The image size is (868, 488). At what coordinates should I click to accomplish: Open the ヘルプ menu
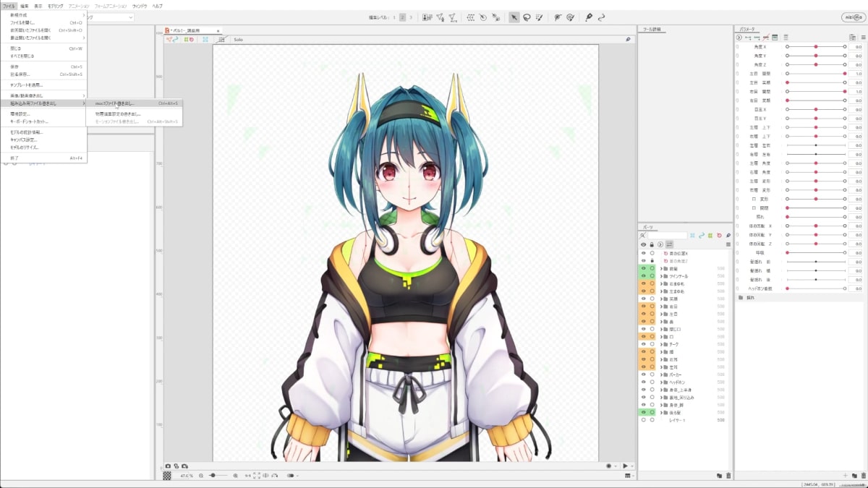coord(158,6)
